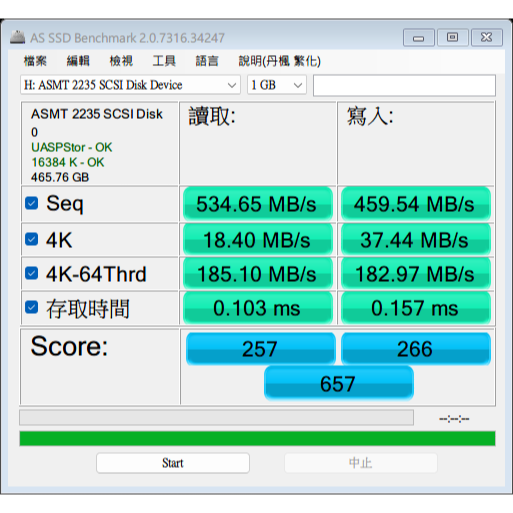This screenshot has width=513, height=513.
Task: Open the 語言 menu
Action: pyautogui.click(x=207, y=61)
